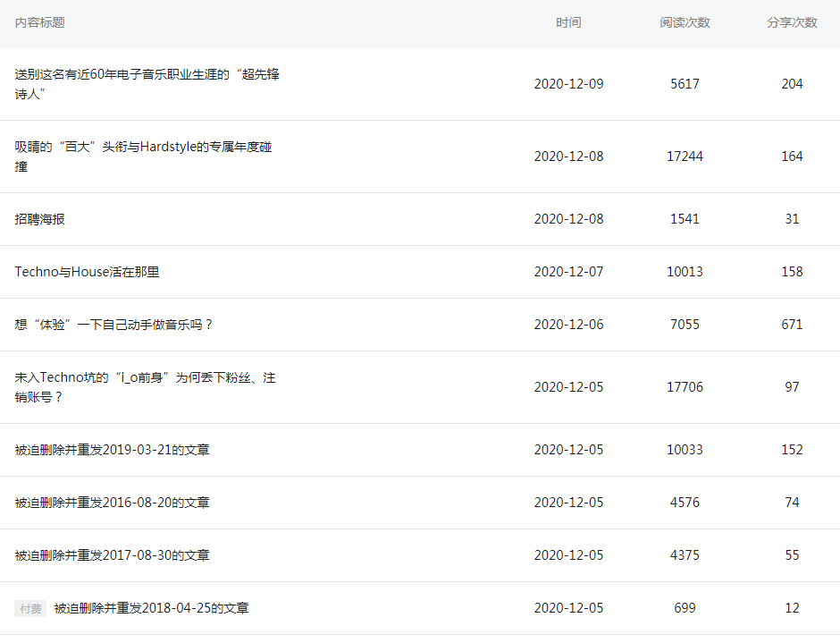Open article Techno与House活在那里
The image size is (840, 643).
(x=87, y=272)
